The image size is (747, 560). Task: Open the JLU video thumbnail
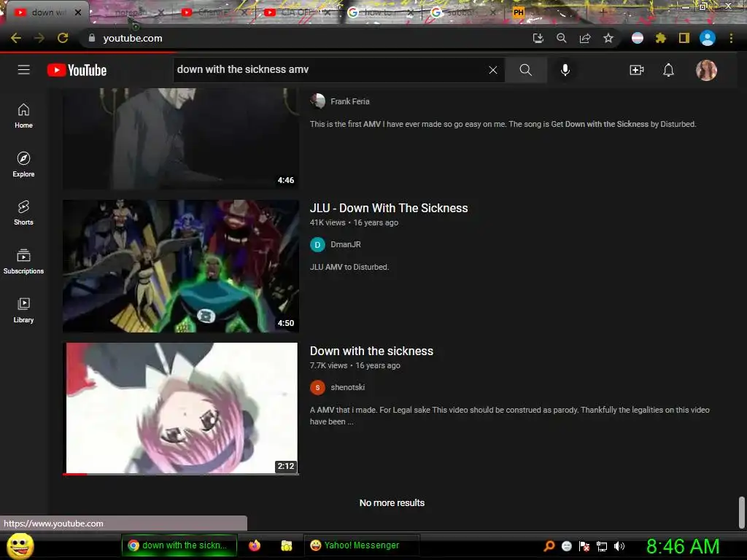coord(181,265)
